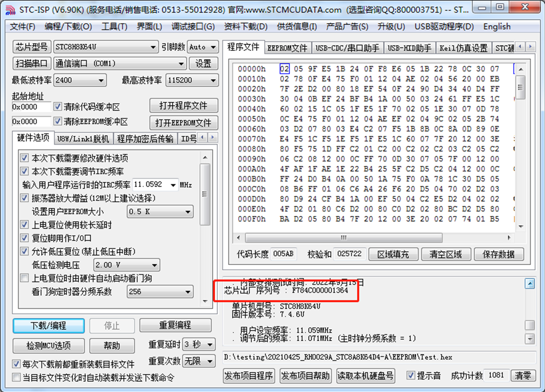Image resolution: width=545 pixels, height=392 pixels.
Task: Click 扫描串口 button
Action: (x=32, y=64)
